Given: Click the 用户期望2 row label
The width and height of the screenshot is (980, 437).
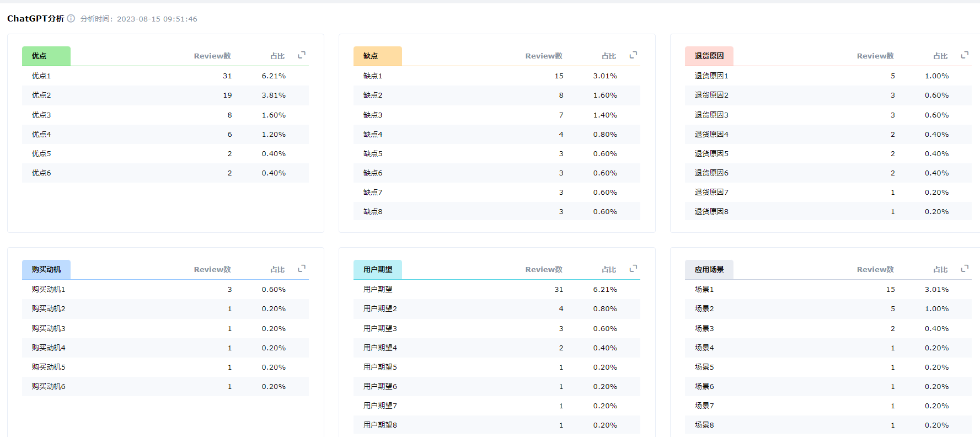Looking at the screenshot, I should point(380,309).
